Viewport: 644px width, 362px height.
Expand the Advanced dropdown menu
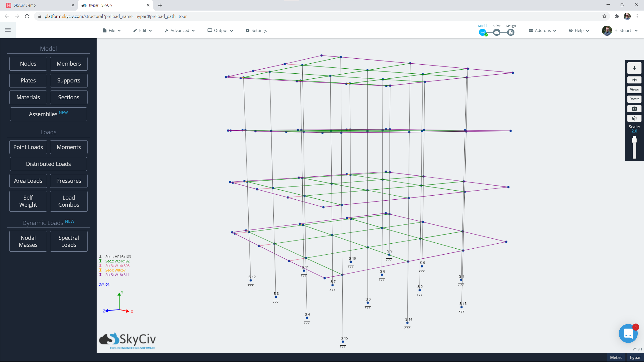click(179, 30)
